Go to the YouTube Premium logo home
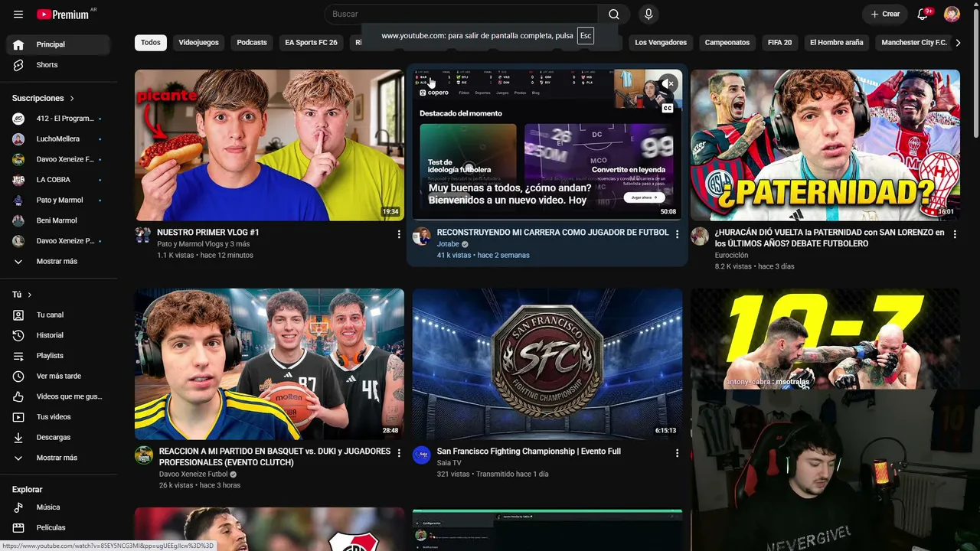The width and height of the screenshot is (980, 551). click(63, 15)
